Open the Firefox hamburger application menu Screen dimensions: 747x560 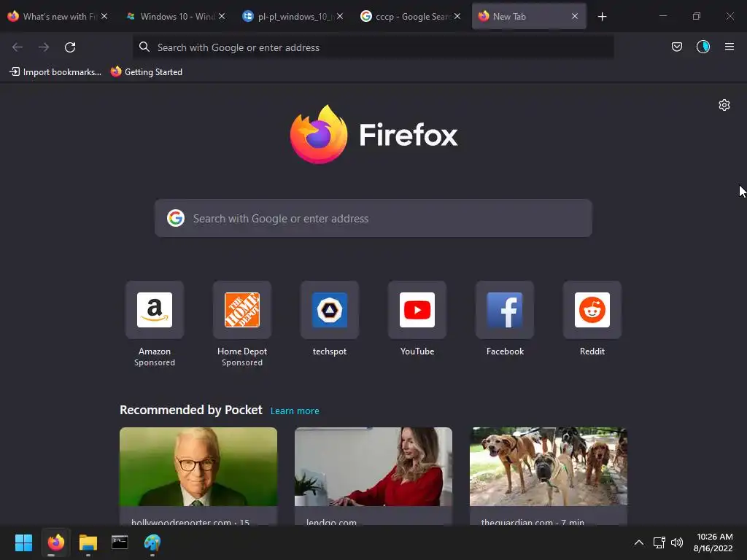729,47
